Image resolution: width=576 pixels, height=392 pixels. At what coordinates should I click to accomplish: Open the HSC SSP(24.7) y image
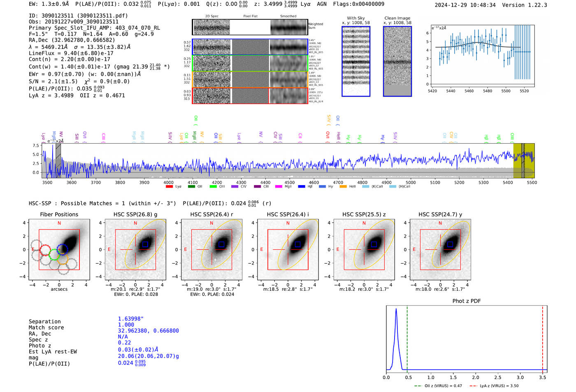coord(440,250)
